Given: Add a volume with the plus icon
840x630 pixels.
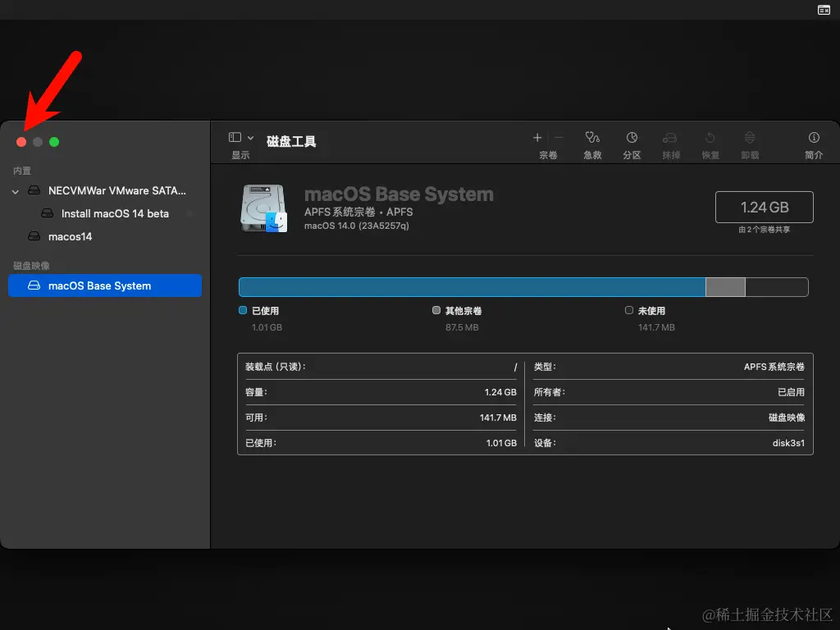Looking at the screenshot, I should [537, 138].
